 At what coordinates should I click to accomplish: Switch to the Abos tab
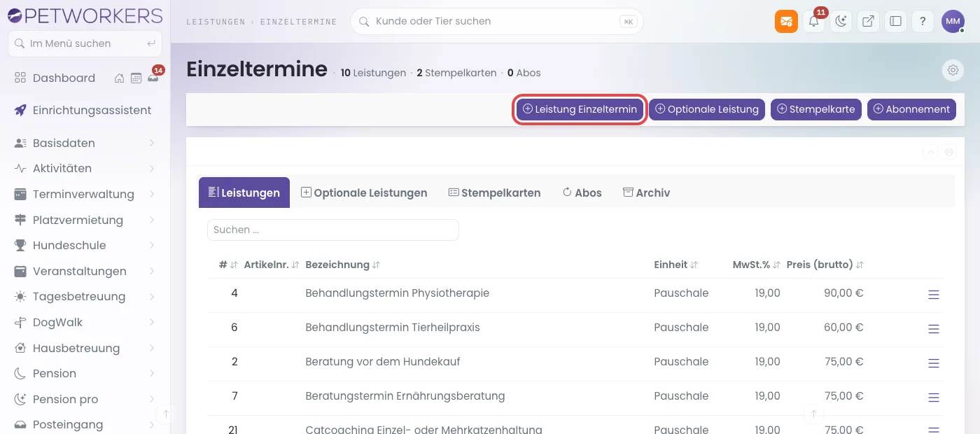(582, 192)
